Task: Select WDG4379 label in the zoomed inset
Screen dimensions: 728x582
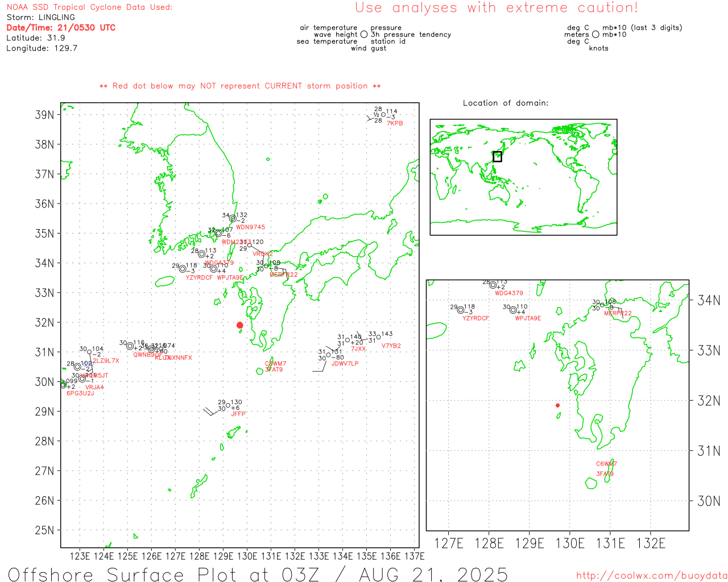Action: (x=508, y=293)
